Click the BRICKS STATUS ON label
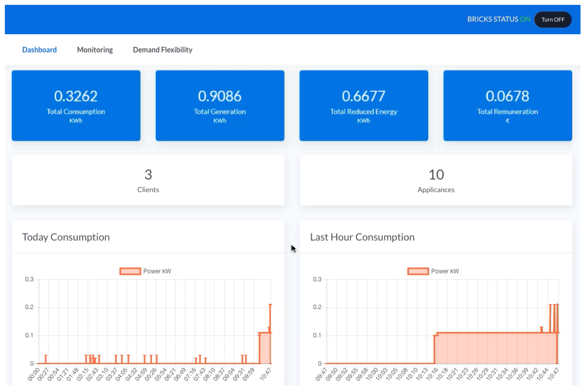This screenshot has height=392, width=587. pos(499,19)
